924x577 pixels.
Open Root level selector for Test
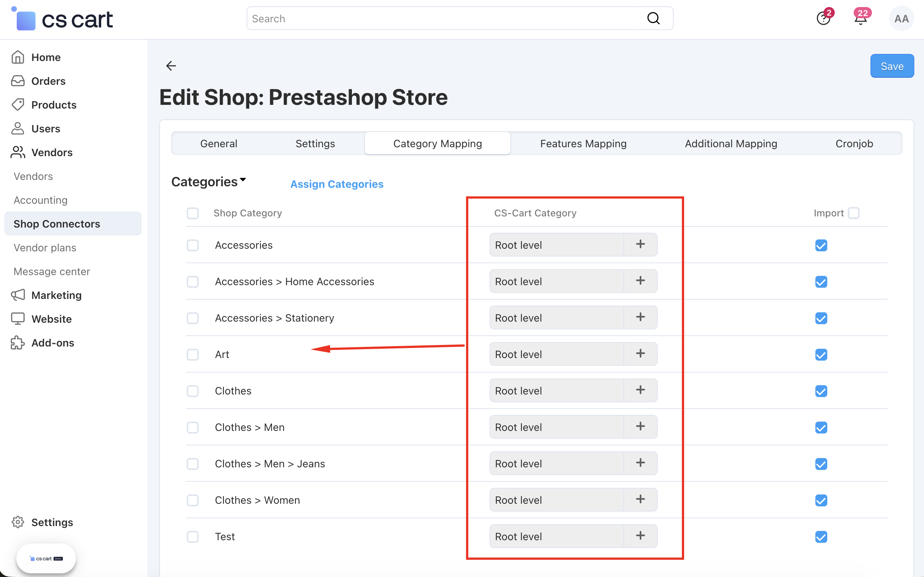557,536
